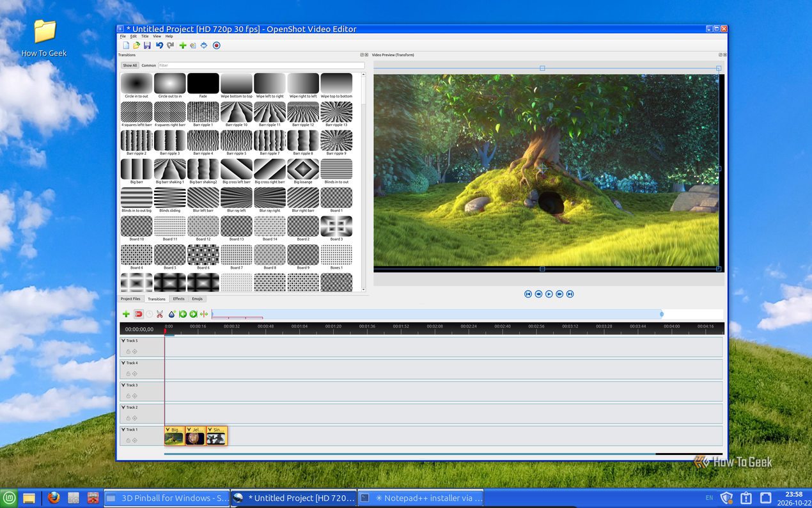Jump to the start of the preview

(528, 294)
